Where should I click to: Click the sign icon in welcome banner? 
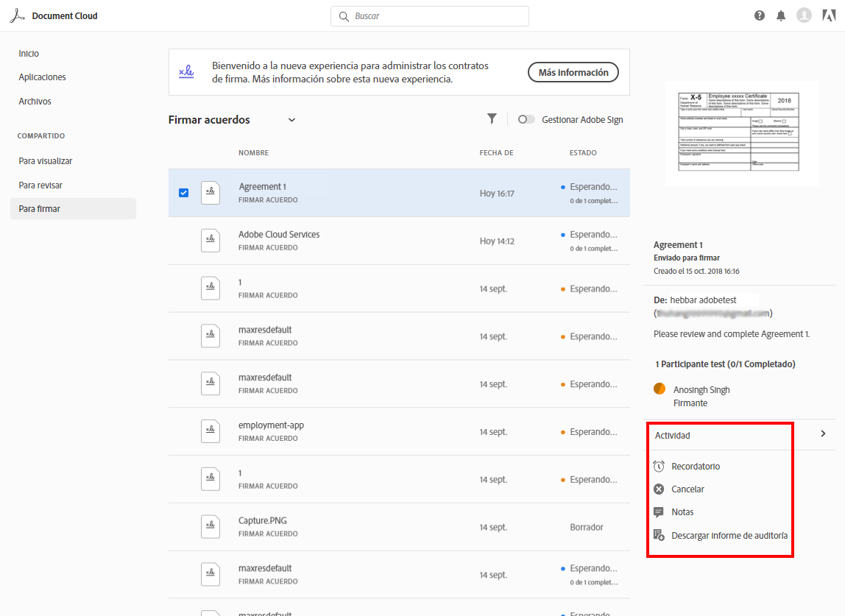click(x=186, y=71)
